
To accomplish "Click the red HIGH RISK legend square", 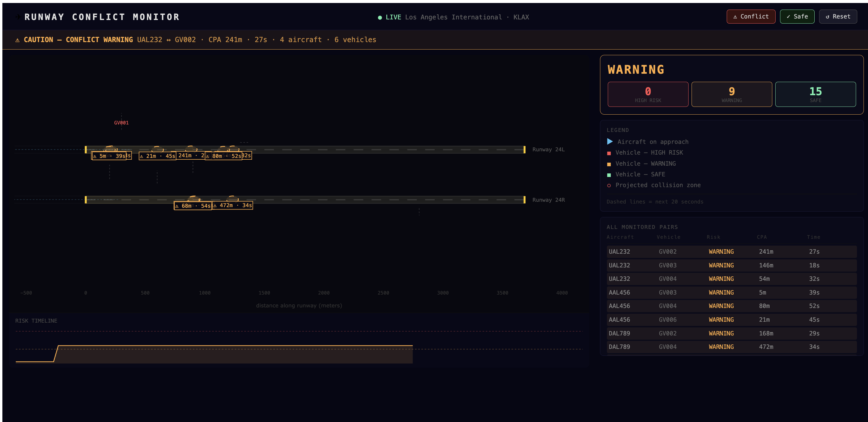I will coord(609,153).
